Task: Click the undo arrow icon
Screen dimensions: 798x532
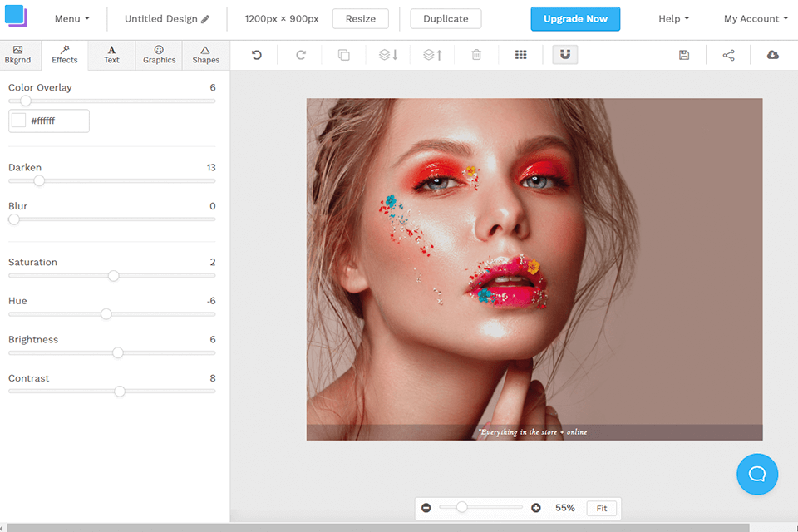Action: [257, 55]
